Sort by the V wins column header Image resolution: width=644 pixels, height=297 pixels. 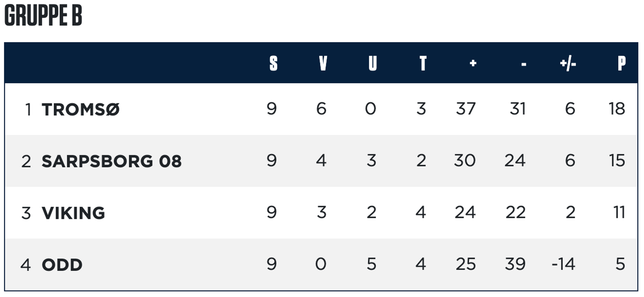click(x=323, y=63)
